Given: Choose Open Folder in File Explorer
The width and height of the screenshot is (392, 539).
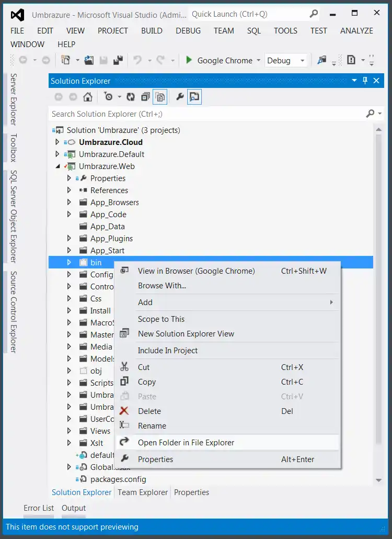Looking at the screenshot, I should pos(227,442).
